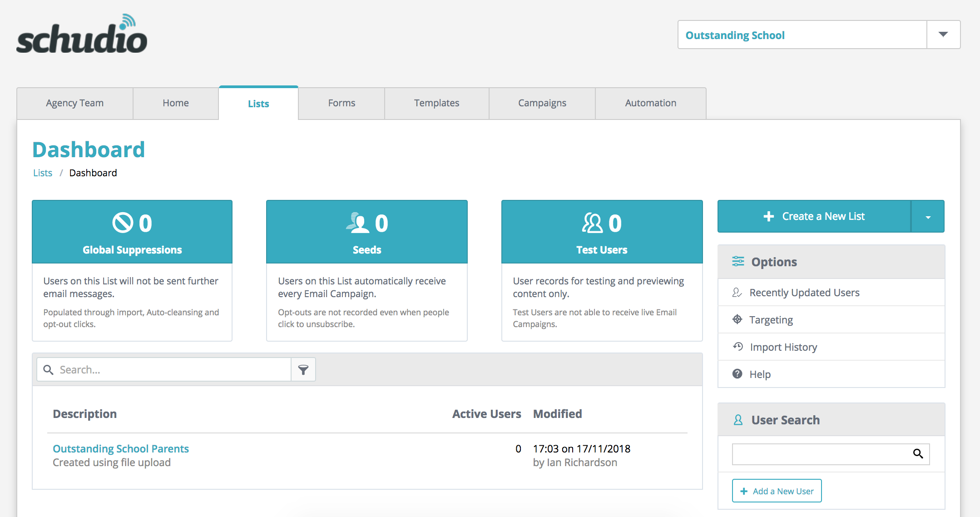Switch to the Agency Team tab

[x=75, y=103]
